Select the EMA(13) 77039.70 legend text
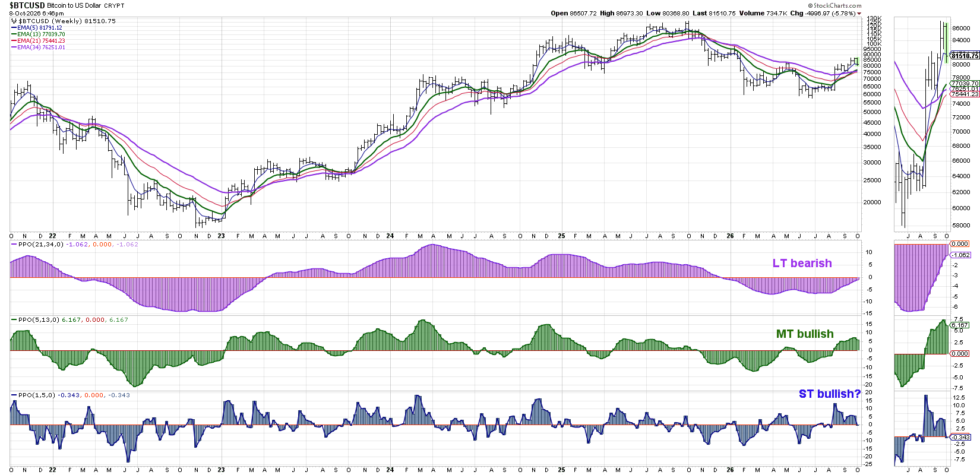Screen dimensions: 980x475 41,34
